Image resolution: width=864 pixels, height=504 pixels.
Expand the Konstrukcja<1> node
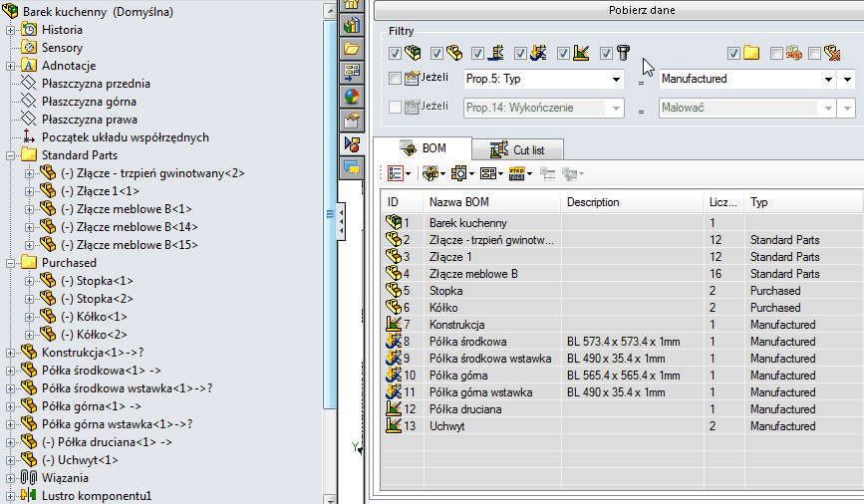pos(10,353)
